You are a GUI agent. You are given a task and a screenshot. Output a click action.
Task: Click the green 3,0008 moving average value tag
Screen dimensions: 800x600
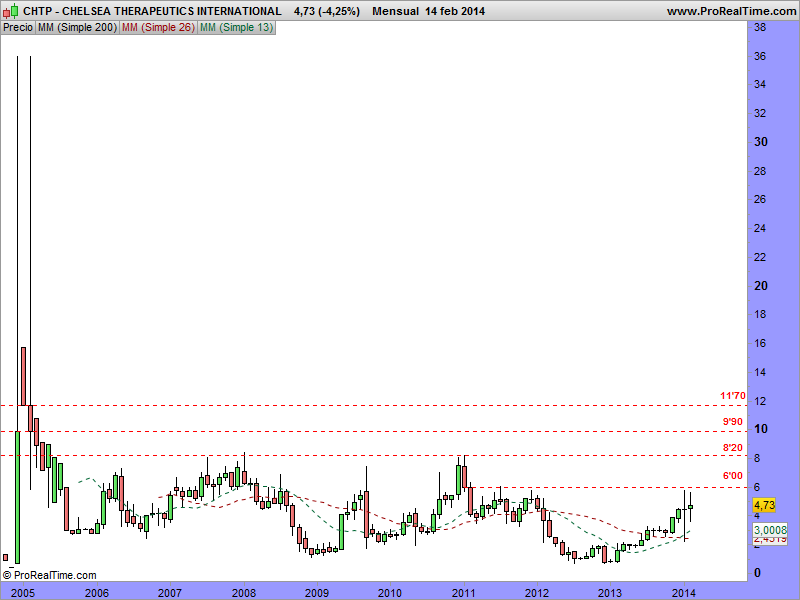(x=770, y=530)
